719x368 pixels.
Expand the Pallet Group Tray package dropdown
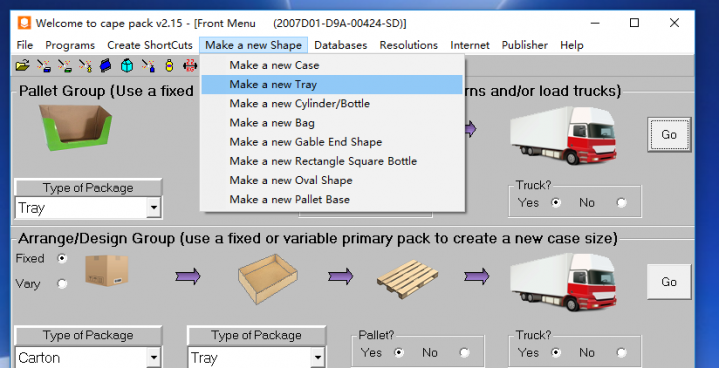pyautogui.click(x=154, y=208)
